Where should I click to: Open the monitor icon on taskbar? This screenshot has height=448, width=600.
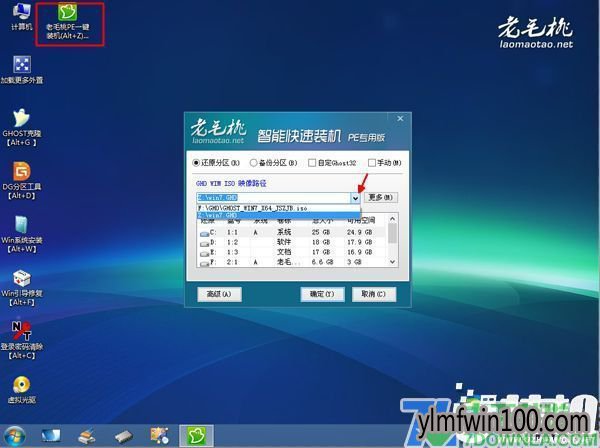51,436
